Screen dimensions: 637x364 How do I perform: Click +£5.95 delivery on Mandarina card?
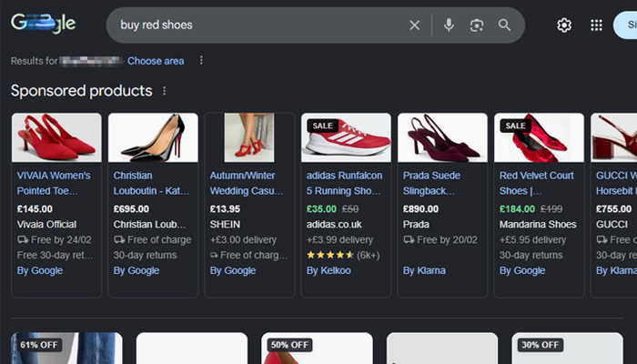pyautogui.click(x=532, y=240)
